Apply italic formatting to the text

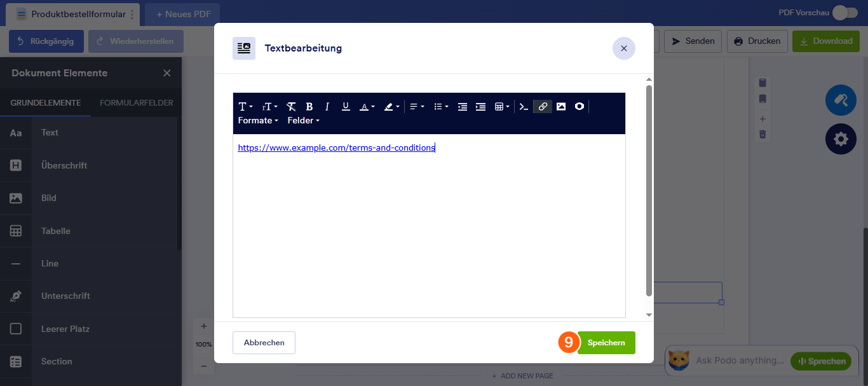click(327, 107)
